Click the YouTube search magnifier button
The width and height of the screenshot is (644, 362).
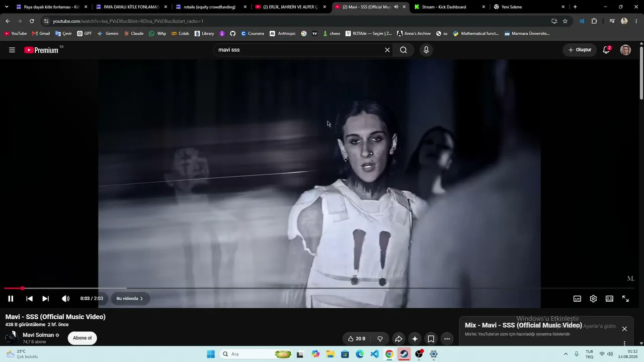[404, 50]
